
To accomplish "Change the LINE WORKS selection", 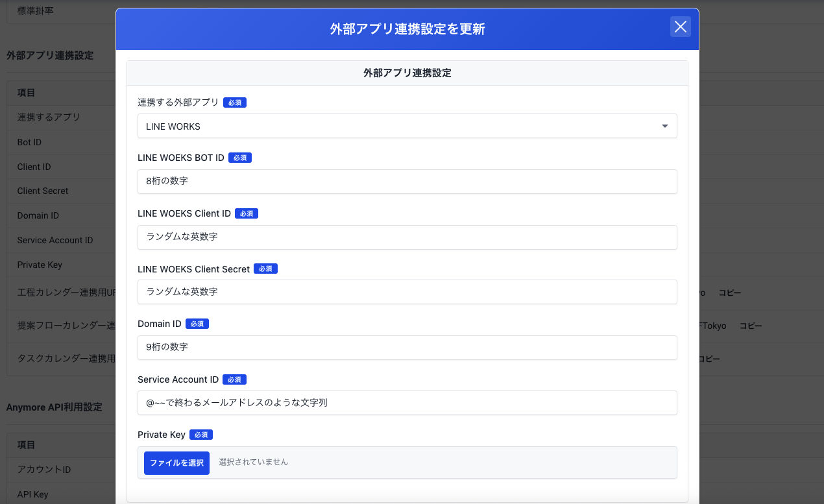I will [407, 126].
